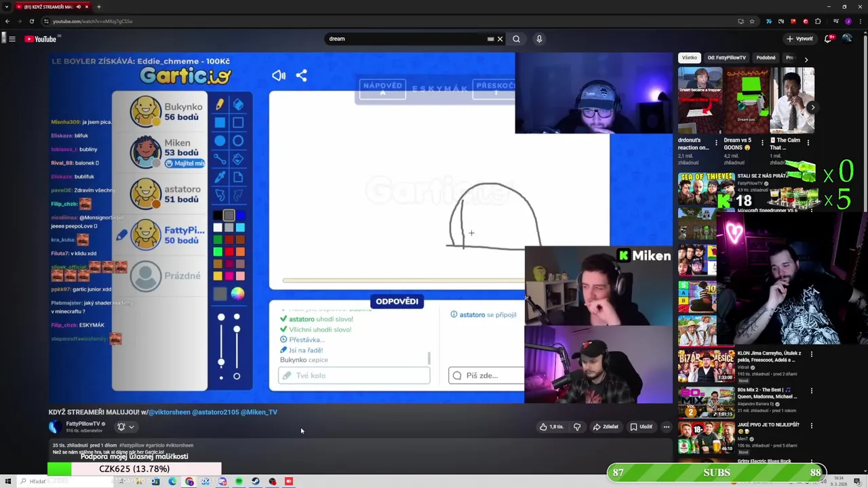
Task: Open Spotify from the taskbar
Action: coord(239,481)
